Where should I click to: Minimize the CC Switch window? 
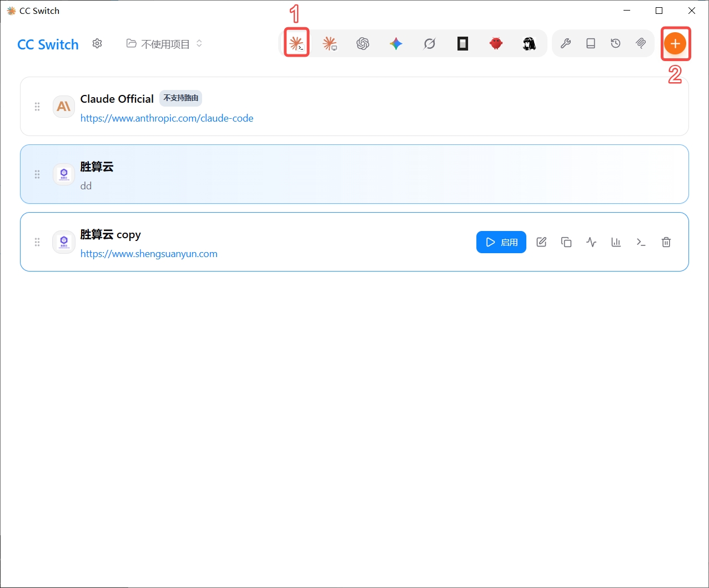tap(627, 11)
